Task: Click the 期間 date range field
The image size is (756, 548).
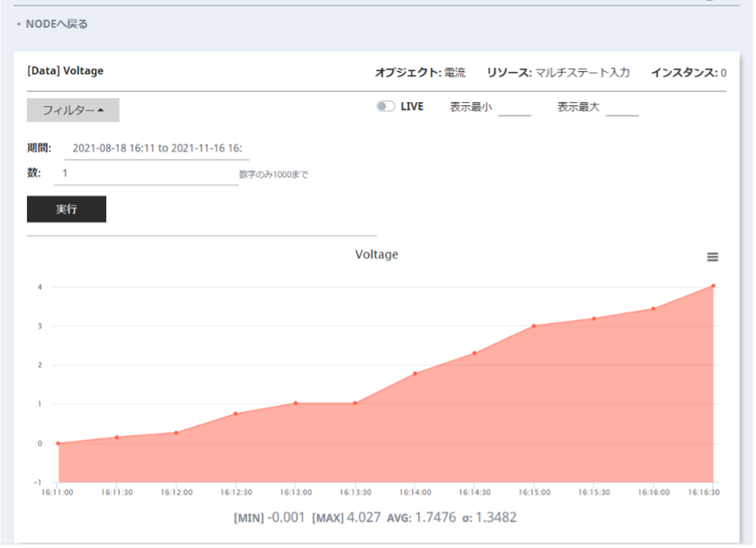Action: (157, 148)
